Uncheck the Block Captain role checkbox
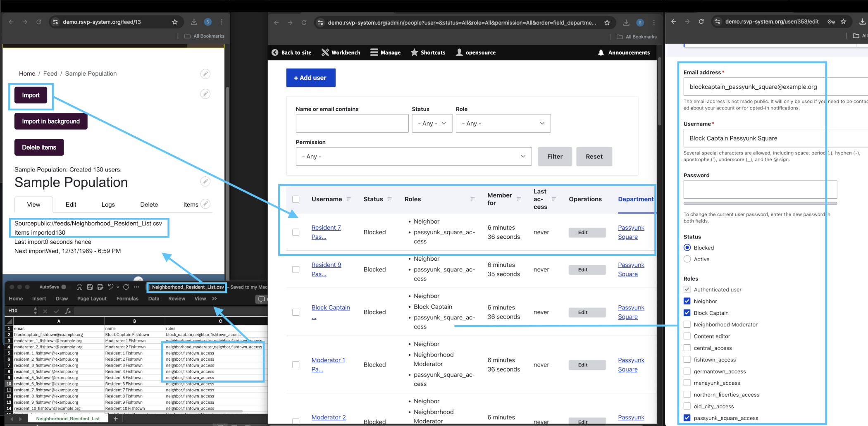 pos(687,313)
